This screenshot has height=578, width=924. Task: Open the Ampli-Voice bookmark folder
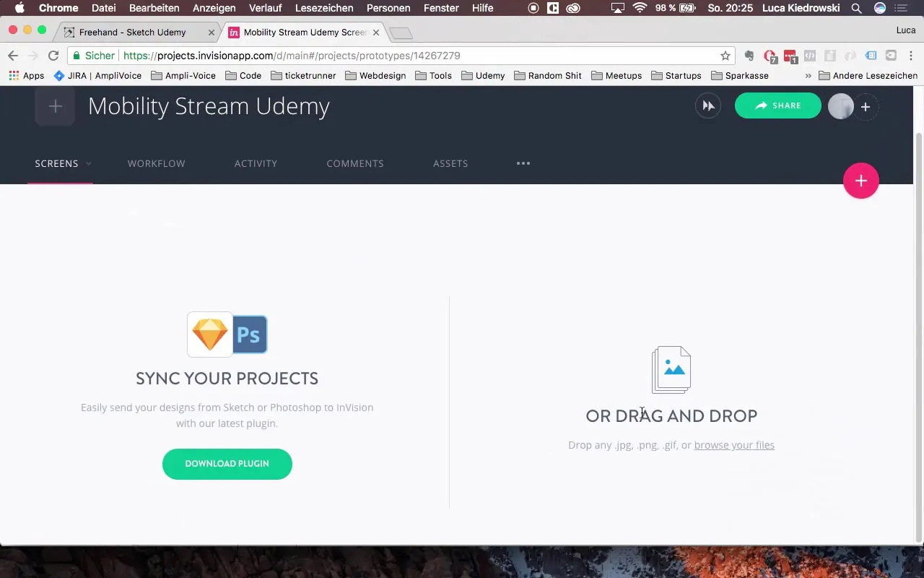click(183, 75)
